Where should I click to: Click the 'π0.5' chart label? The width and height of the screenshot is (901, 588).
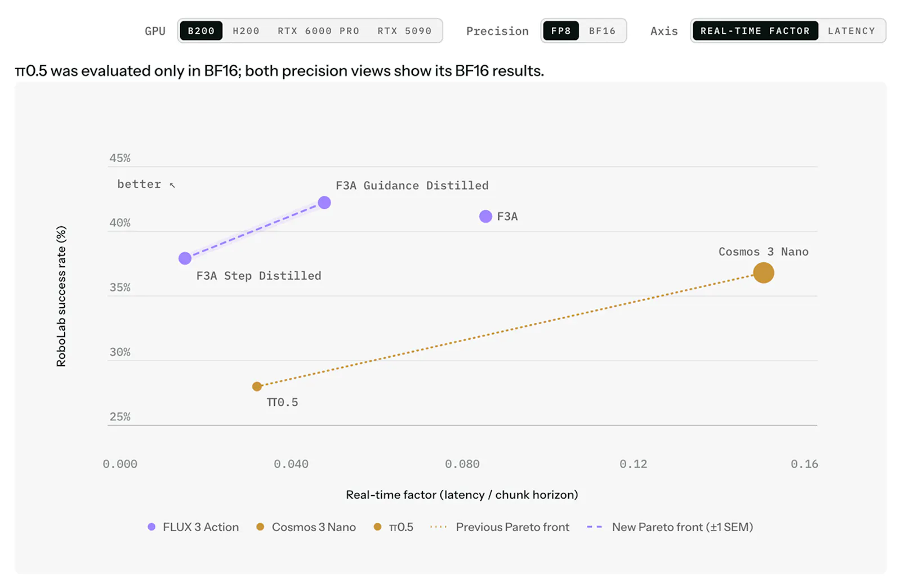(282, 402)
